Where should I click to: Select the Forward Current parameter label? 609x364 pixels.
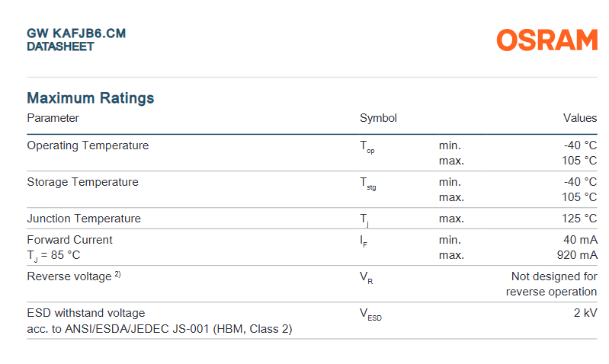tap(69, 240)
